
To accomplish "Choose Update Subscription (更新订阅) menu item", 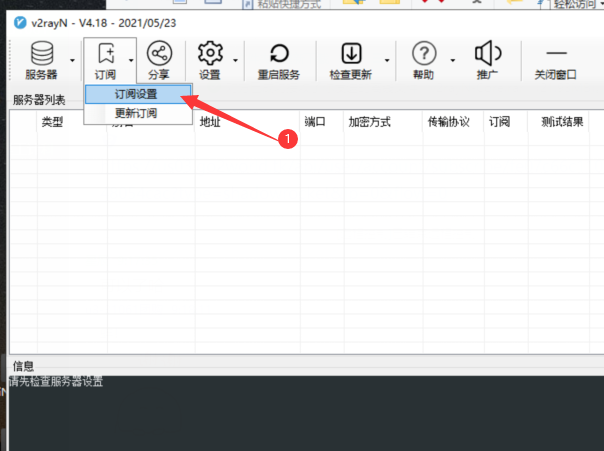I will 136,113.
